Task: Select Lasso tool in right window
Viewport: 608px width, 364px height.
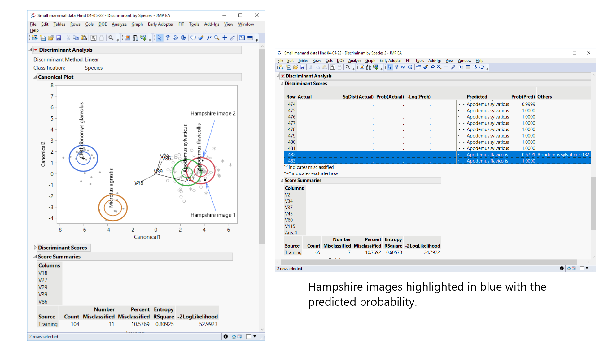Action: pos(432,67)
